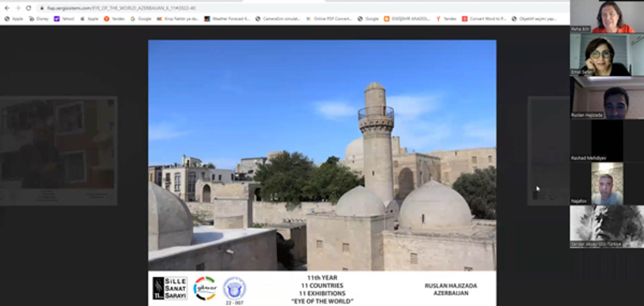Open the Convert Word to PDF bookmark

[x=484, y=19]
